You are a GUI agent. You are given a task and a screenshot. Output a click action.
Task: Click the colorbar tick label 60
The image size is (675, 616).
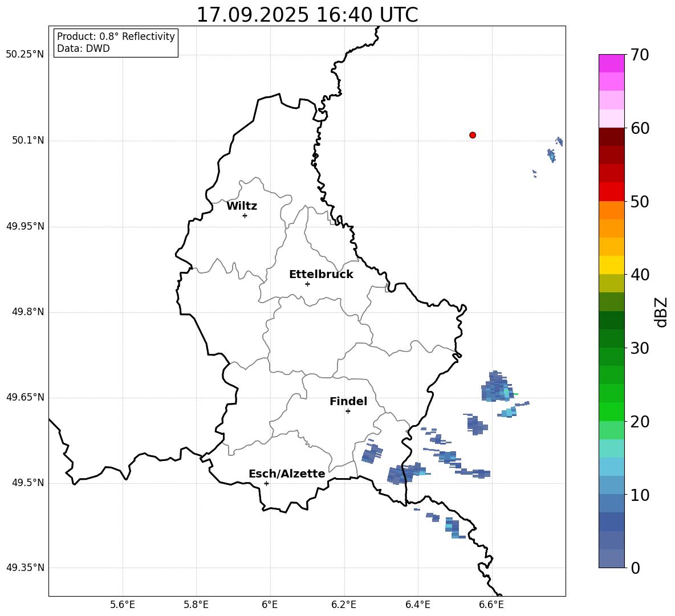pos(640,128)
